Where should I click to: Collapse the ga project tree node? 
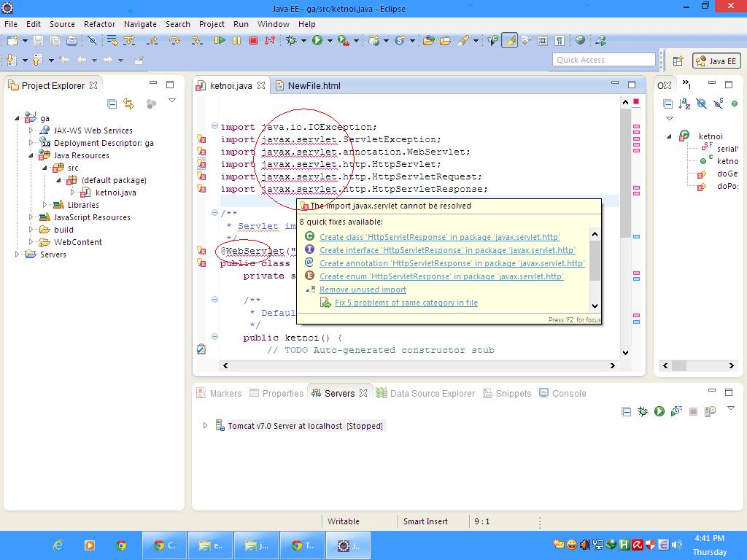(18, 118)
